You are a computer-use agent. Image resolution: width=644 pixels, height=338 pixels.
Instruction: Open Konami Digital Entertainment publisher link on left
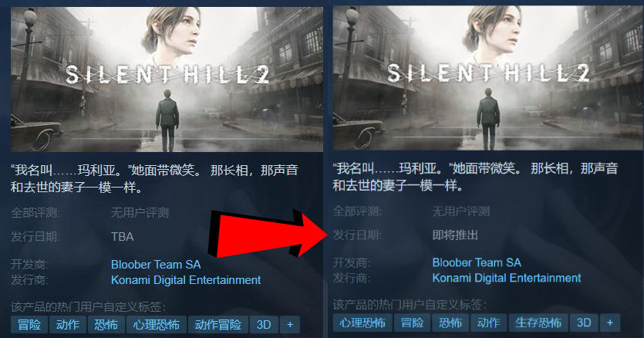[186, 280]
